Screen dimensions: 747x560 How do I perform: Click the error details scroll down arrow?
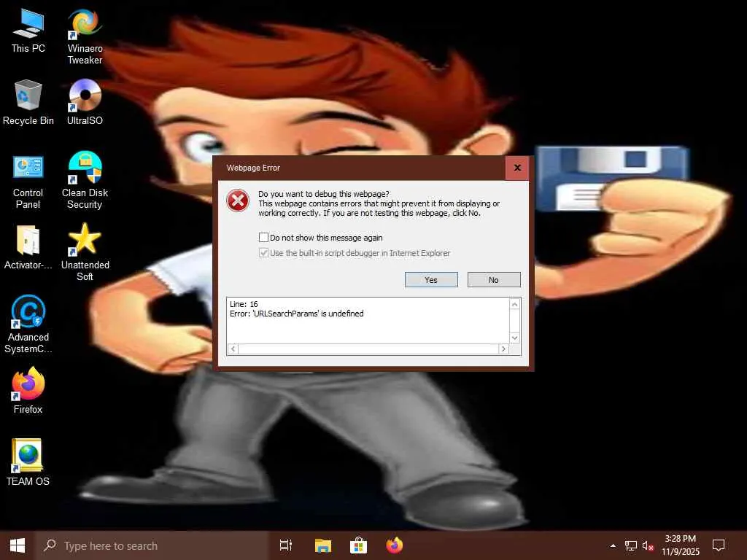point(514,338)
